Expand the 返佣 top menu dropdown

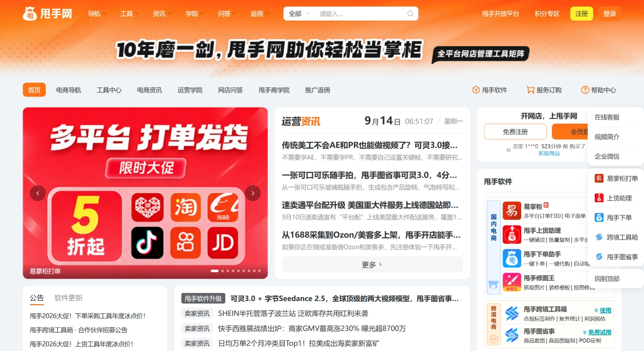pos(260,14)
